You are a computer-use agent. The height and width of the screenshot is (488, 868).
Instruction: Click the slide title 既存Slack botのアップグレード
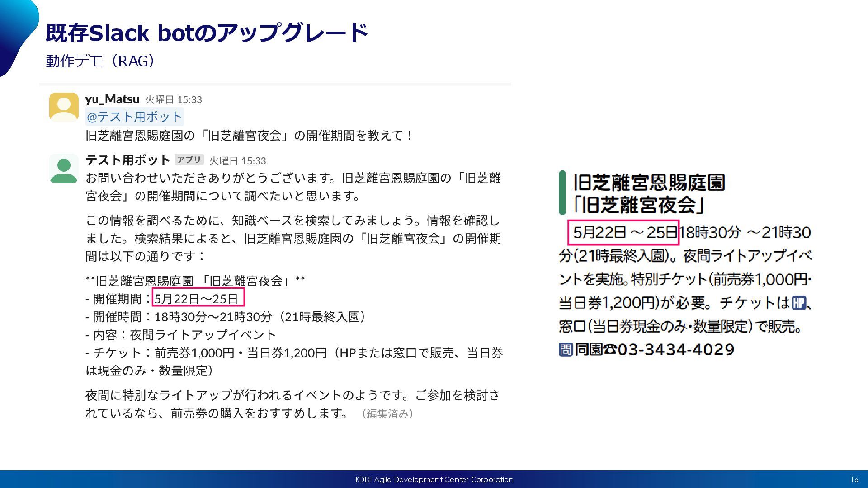tap(207, 33)
